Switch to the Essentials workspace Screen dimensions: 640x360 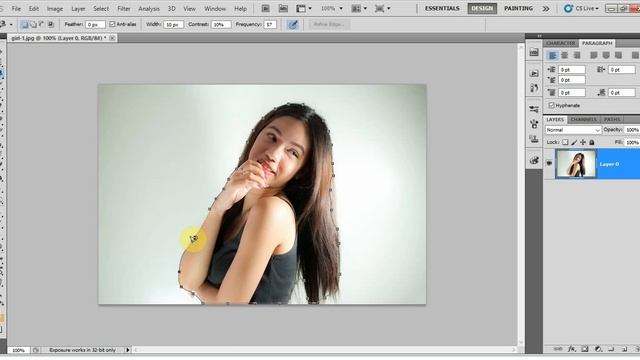coord(442,9)
